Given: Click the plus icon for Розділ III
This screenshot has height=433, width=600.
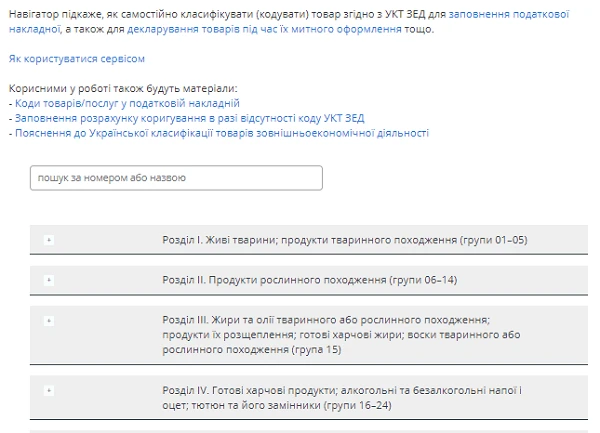Looking at the screenshot, I should click(49, 320).
